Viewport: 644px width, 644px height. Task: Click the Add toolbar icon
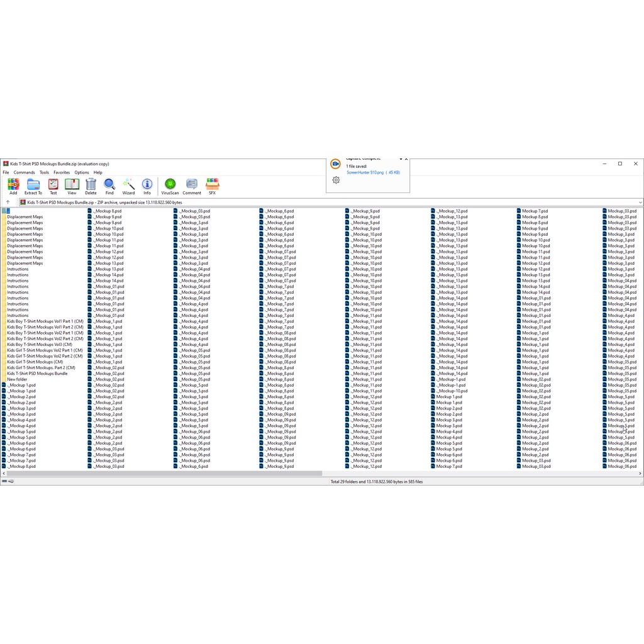pyautogui.click(x=13, y=186)
